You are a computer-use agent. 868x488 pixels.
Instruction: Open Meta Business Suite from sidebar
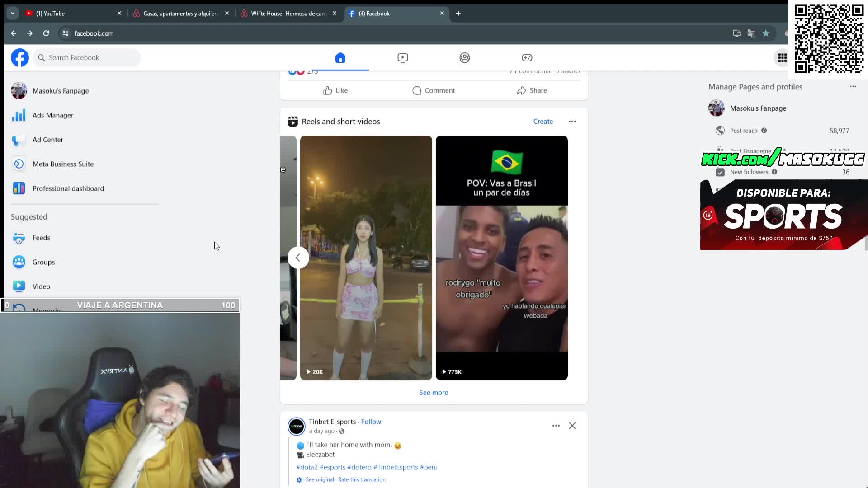(63, 164)
